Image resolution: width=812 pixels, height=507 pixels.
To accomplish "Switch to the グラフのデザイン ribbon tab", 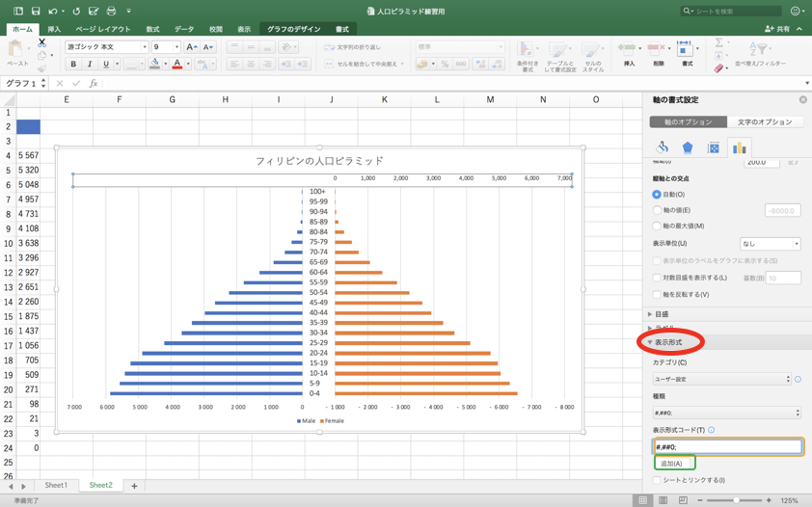I will (293, 30).
